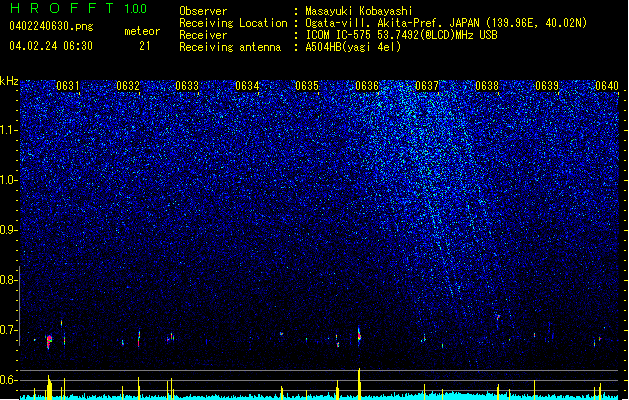Click the 0634 time marker
The image size is (629, 400).
(247, 86)
